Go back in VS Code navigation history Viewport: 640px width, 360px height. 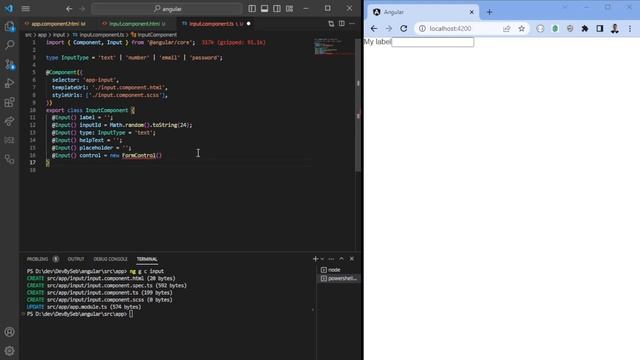tap(69, 9)
